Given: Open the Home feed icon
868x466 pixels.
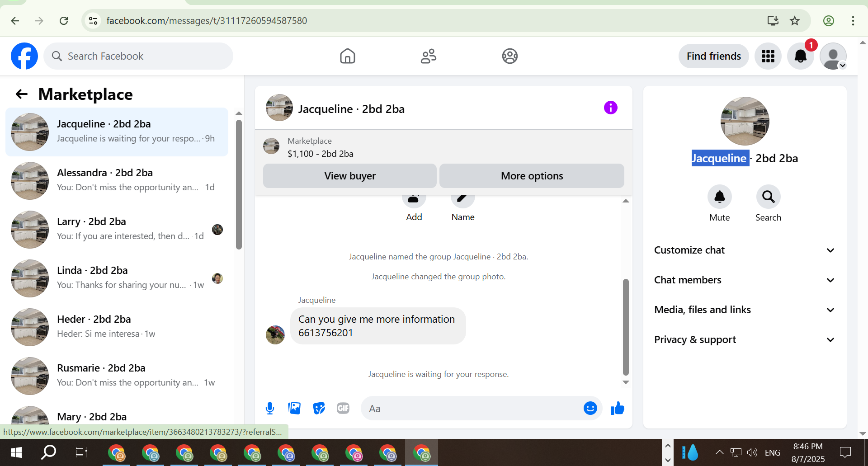Looking at the screenshot, I should 348,56.
